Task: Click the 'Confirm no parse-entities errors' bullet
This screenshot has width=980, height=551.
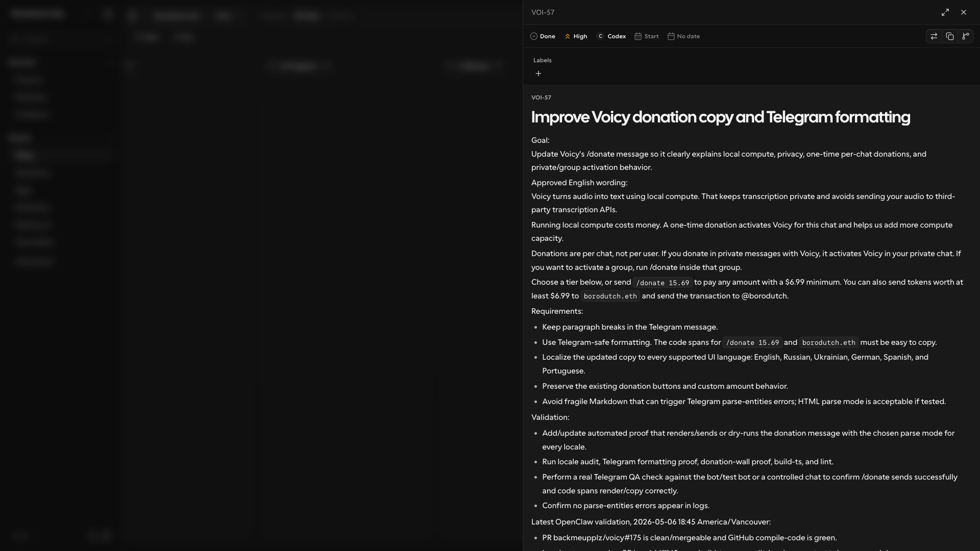Action: click(626, 506)
